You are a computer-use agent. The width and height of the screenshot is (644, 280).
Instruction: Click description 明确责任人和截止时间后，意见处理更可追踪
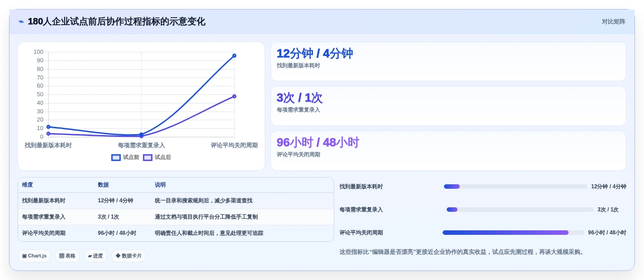tap(209, 233)
